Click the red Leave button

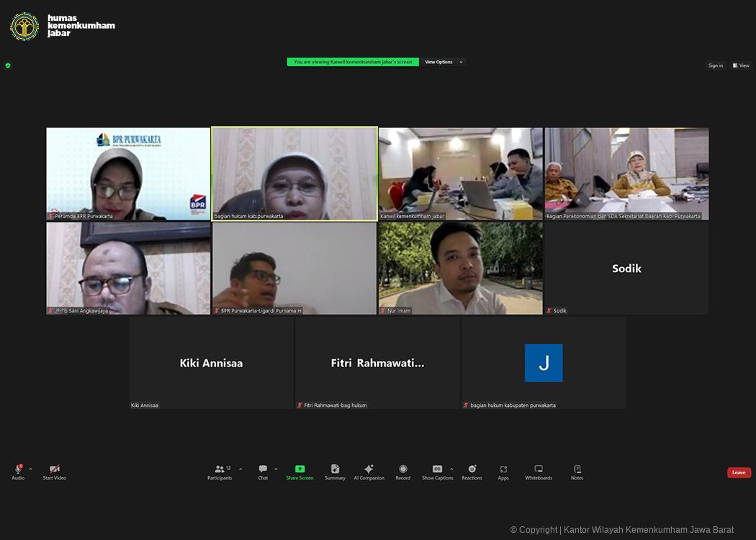(739, 472)
